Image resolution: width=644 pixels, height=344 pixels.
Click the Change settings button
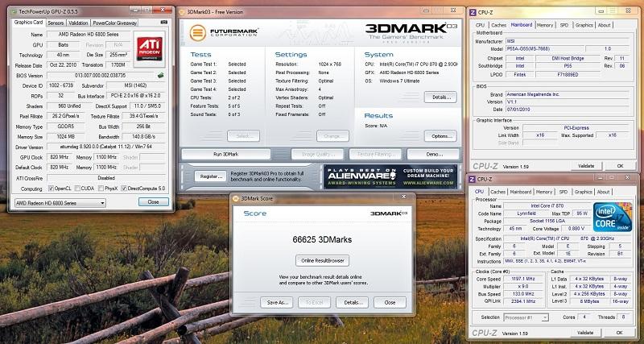pos(332,135)
